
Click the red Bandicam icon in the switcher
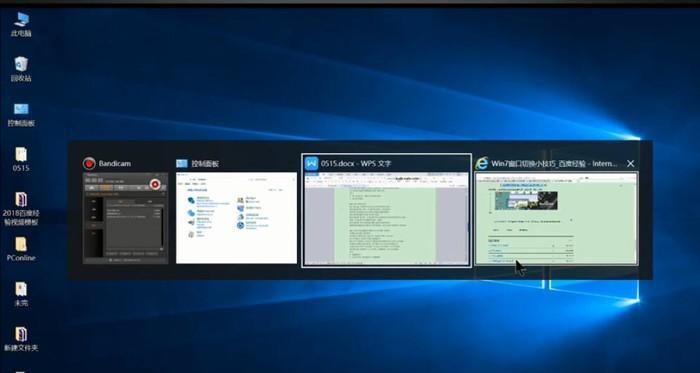tap(89, 163)
